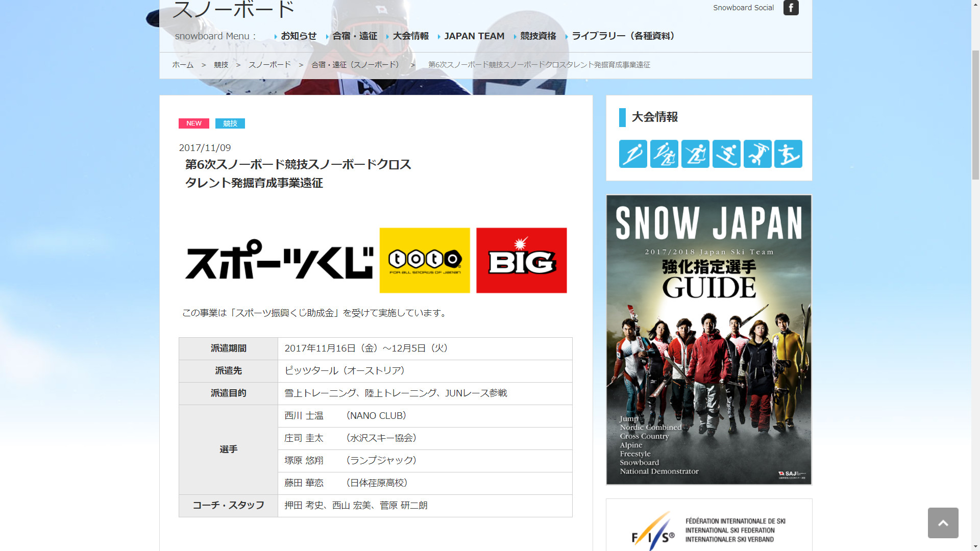Open the ski jumping event icon
This screenshot has height=551, width=980.
pos(633,154)
